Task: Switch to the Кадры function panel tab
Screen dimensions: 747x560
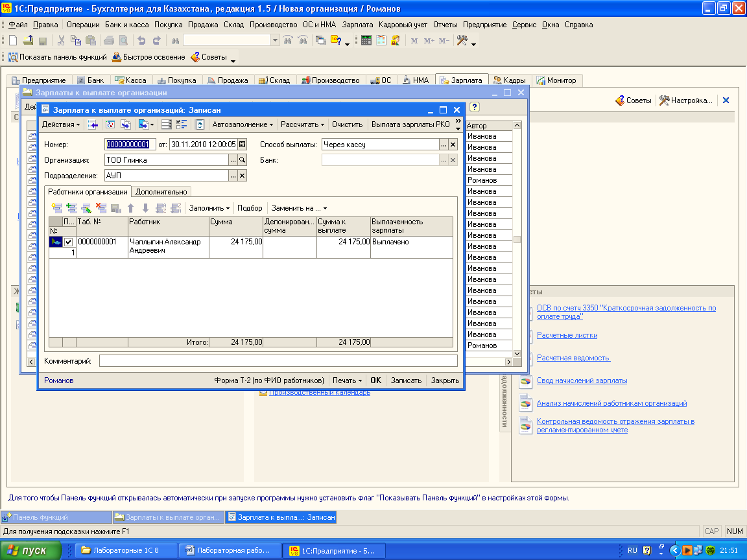Action: point(510,80)
